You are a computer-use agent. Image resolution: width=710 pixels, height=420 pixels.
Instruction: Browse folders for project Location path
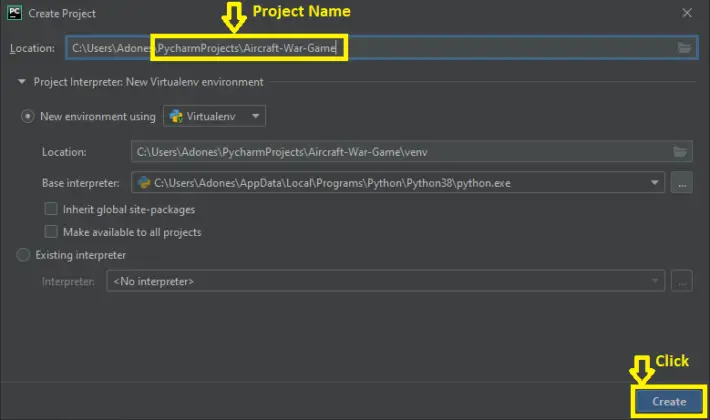684,48
